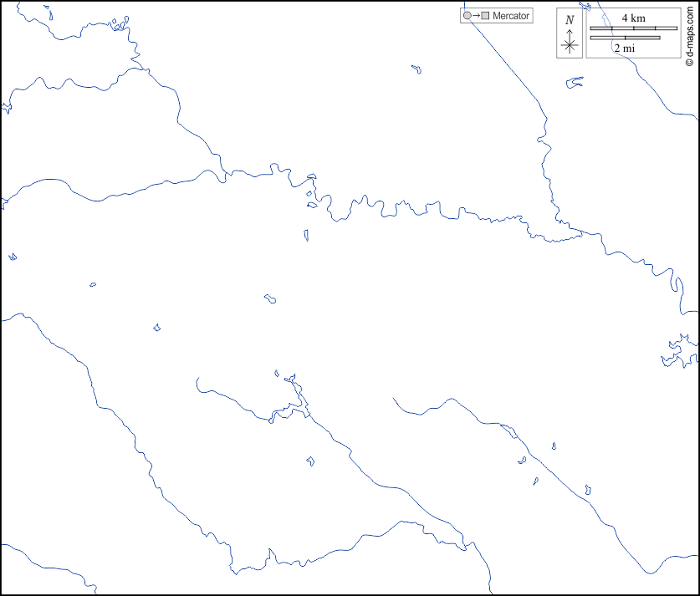Click the gray circle in the Mercator box

(x=467, y=16)
